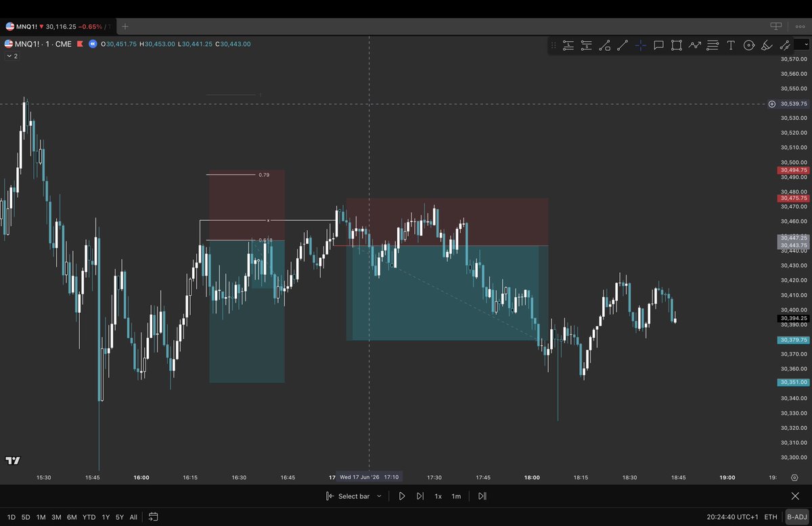812x526 pixels.
Task: Select the highlighter brush tool
Action: (767, 45)
